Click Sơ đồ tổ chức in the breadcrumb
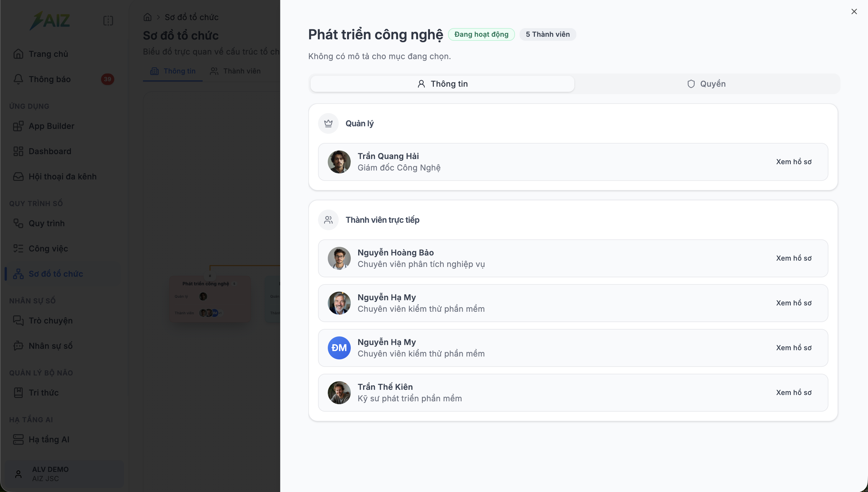Image resolution: width=868 pixels, height=492 pixels. click(191, 17)
